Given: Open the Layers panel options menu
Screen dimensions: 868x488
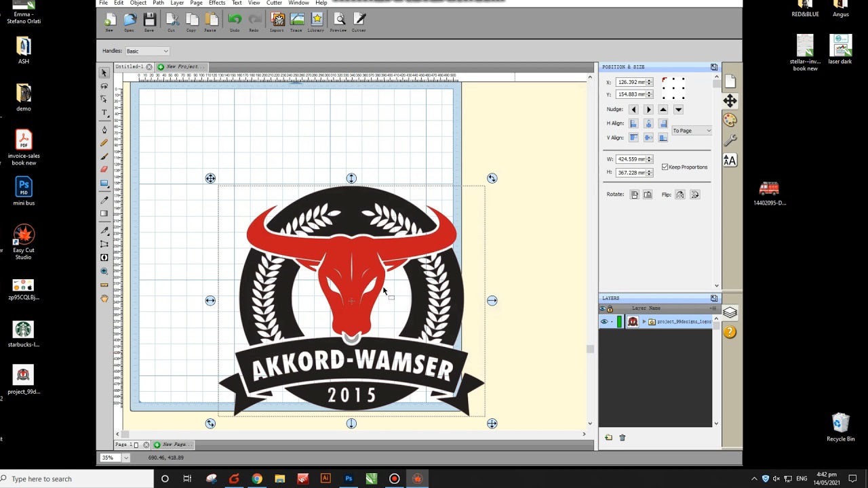Looking at the screenshot, I should [x=713, y=308].
